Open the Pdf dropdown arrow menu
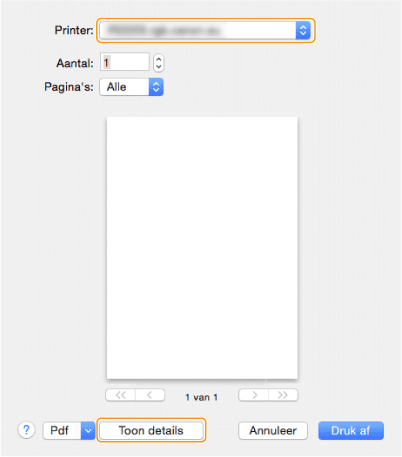The height and width of the screenshot is (457, 402). click(88, 430)
